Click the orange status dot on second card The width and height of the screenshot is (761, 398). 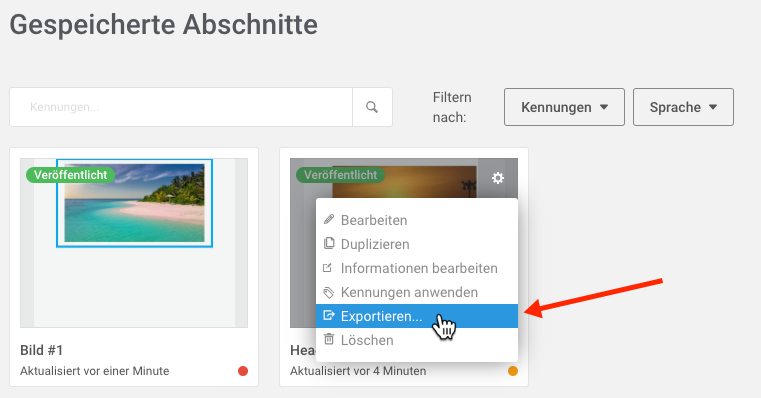tap(513, 371)
